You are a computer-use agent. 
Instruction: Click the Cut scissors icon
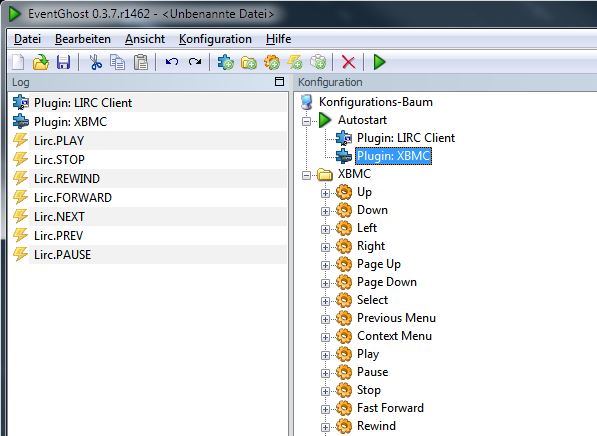[x=96, y=62]
